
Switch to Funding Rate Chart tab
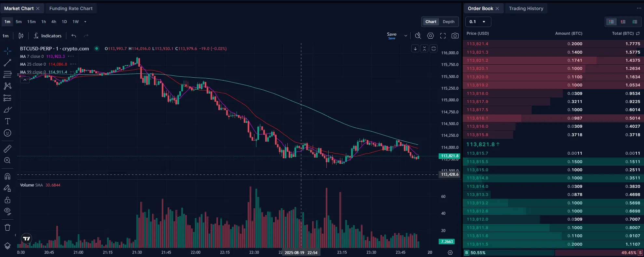tap(71, 8)
